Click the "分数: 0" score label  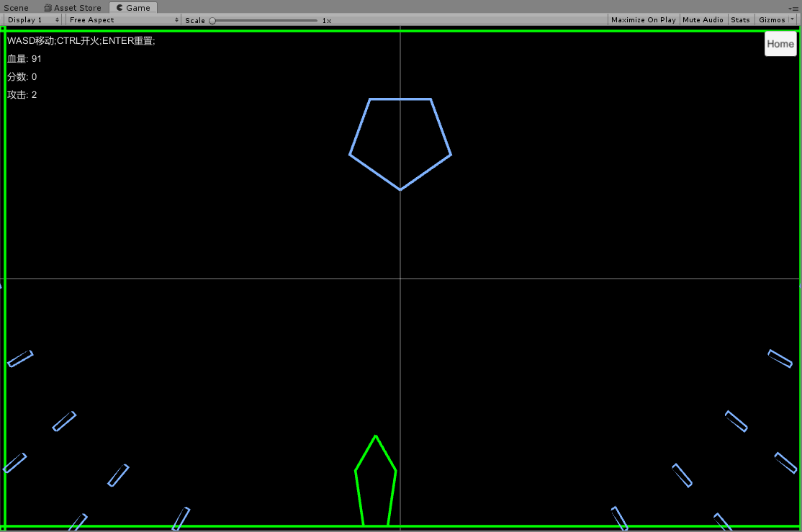(22, 77)
